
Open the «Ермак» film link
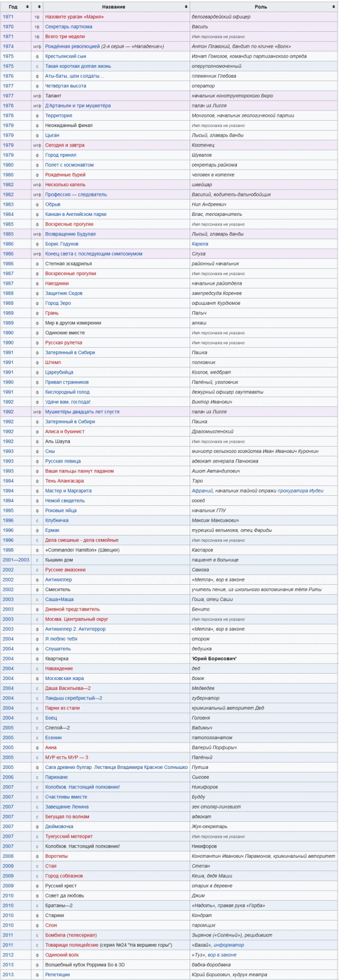[52, 530]
